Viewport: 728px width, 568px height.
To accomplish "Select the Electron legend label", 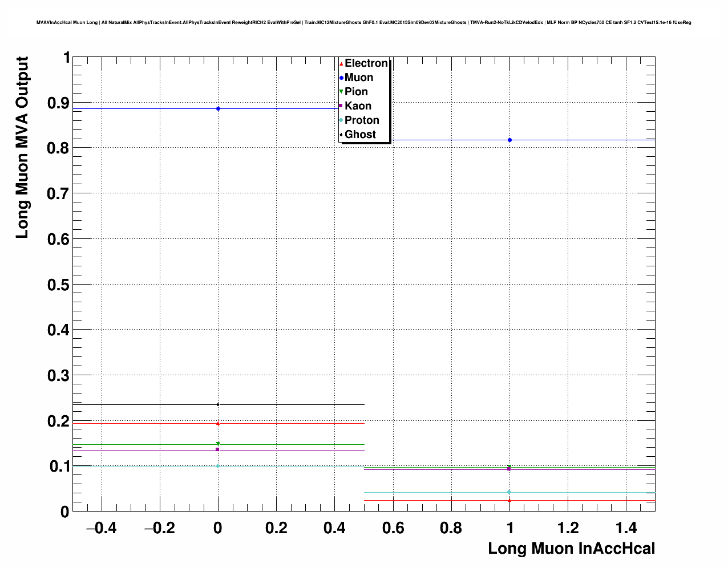I will (366, 63).
